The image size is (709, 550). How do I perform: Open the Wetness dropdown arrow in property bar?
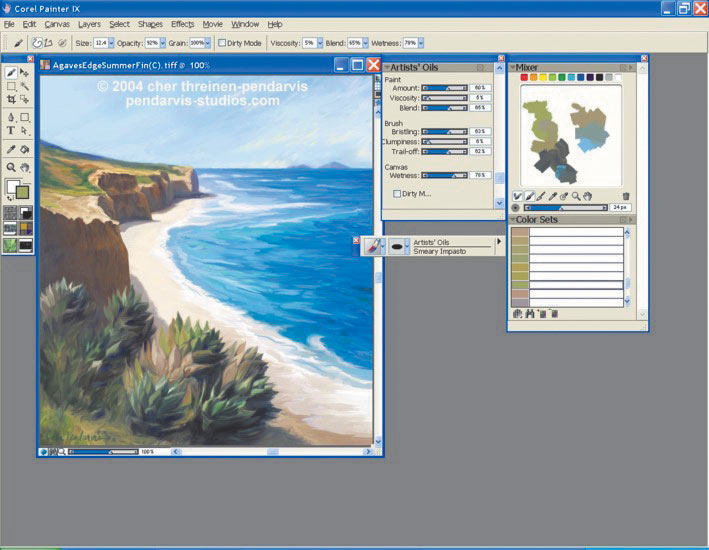pyautogui.click(x=421, y=43)
